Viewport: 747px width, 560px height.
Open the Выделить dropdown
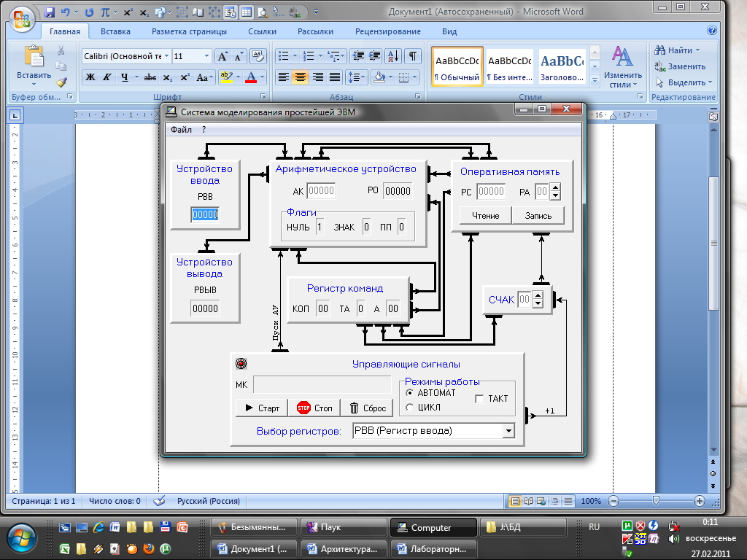pos(683,82)
